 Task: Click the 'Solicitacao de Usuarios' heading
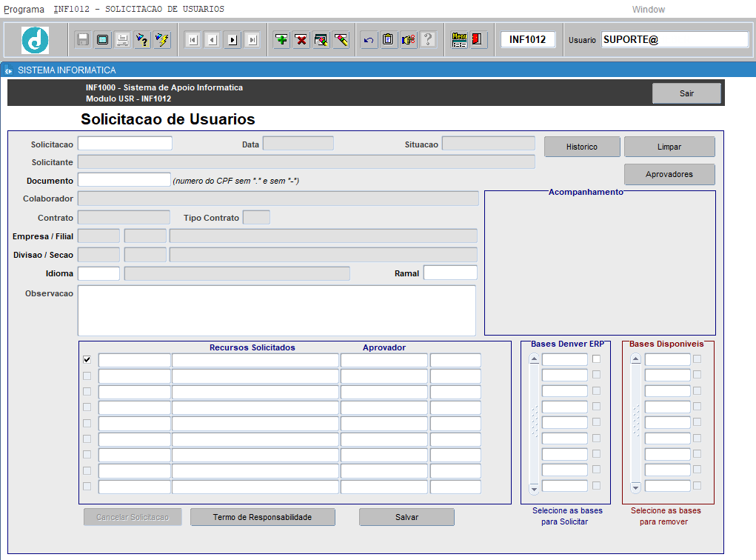coord(168,119)
